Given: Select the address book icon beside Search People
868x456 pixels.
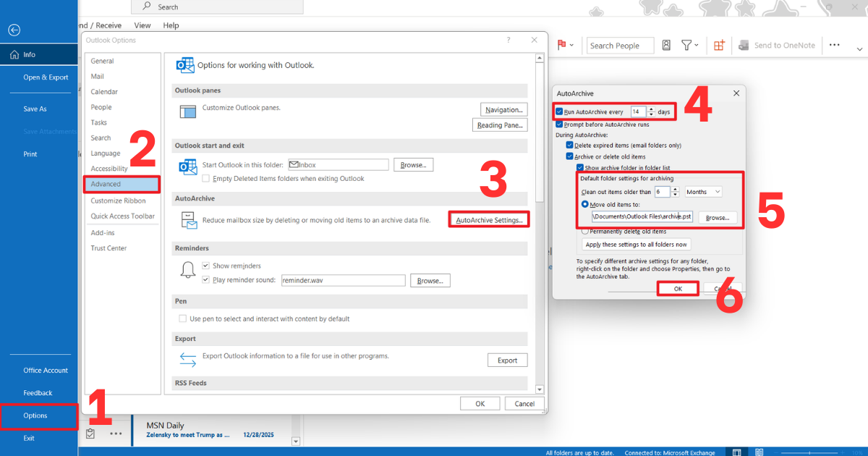Looking at the screenshot, I should (x=665, y=45).
